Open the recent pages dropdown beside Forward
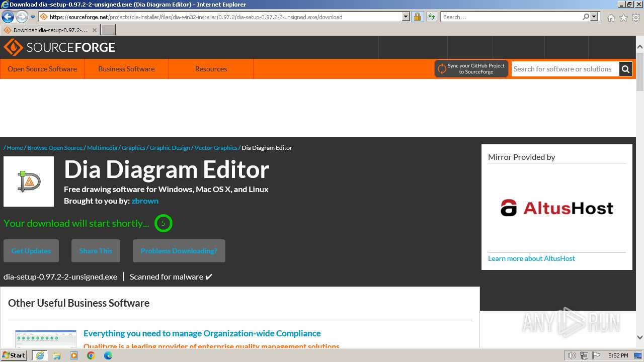644x362 pixels. tap(33, 17)
